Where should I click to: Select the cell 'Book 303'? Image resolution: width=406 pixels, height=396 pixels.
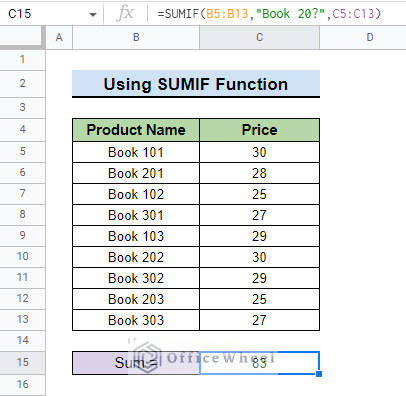pyautogui.click(x=136, y=320)
